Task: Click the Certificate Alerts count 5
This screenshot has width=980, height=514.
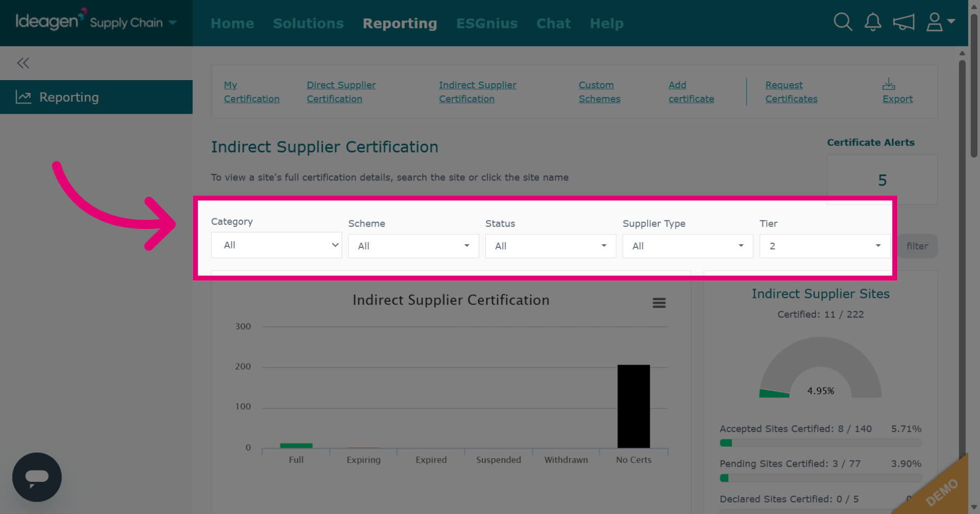Action: (x=883, y=180)
